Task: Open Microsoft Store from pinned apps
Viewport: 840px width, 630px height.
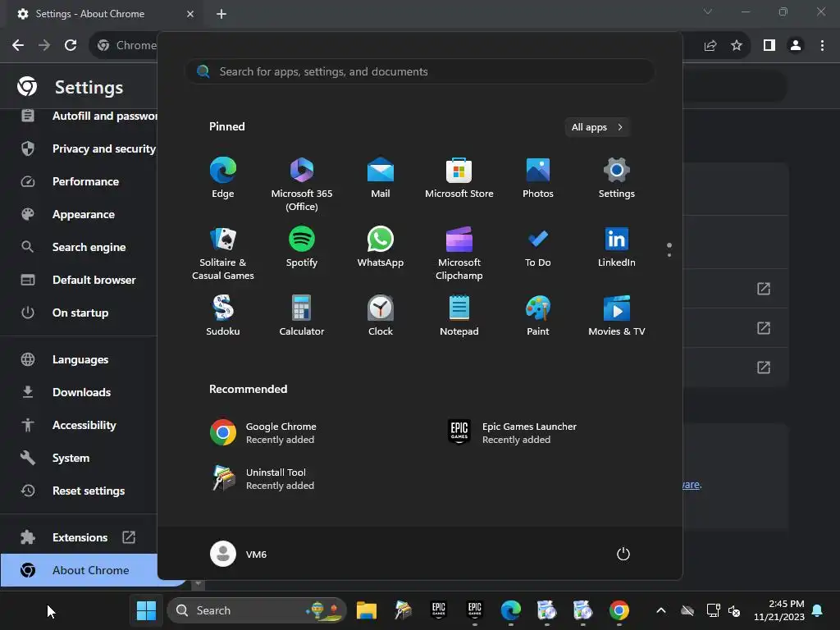Action: click(459, 177)
